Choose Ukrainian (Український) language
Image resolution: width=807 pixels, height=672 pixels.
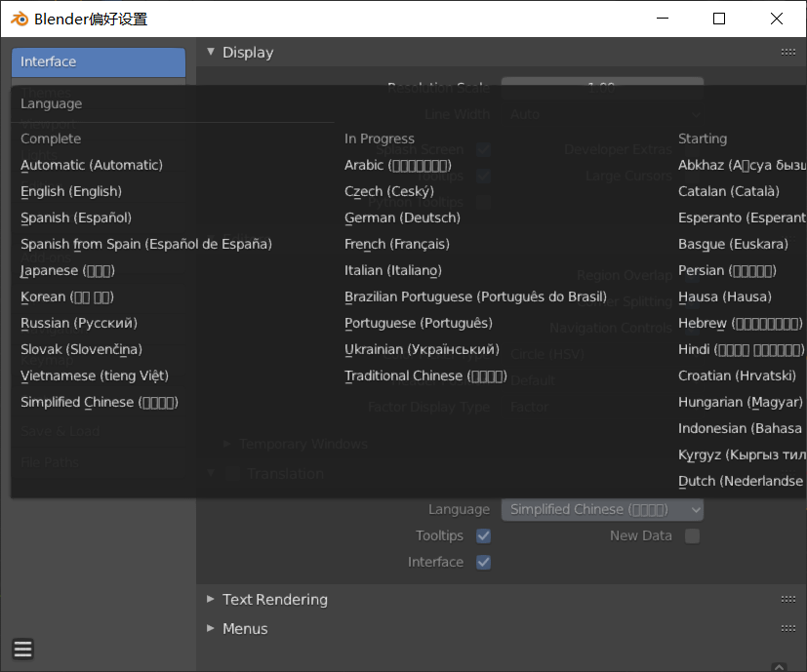click(422, 349)
